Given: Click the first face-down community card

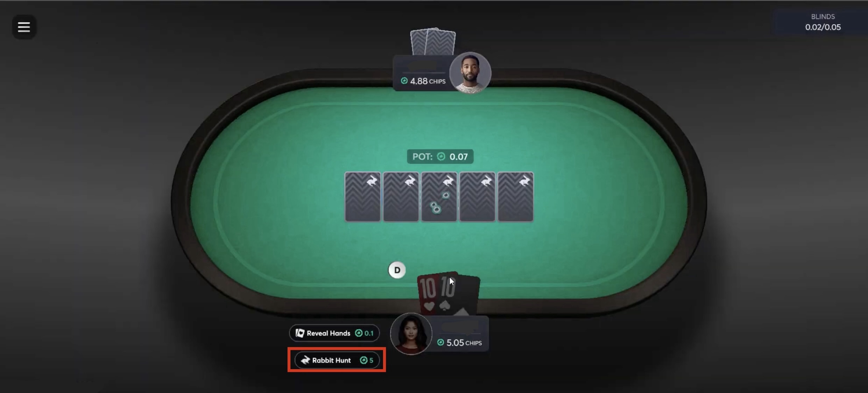Looking at the screenshot, I should [x=362, y=197].
